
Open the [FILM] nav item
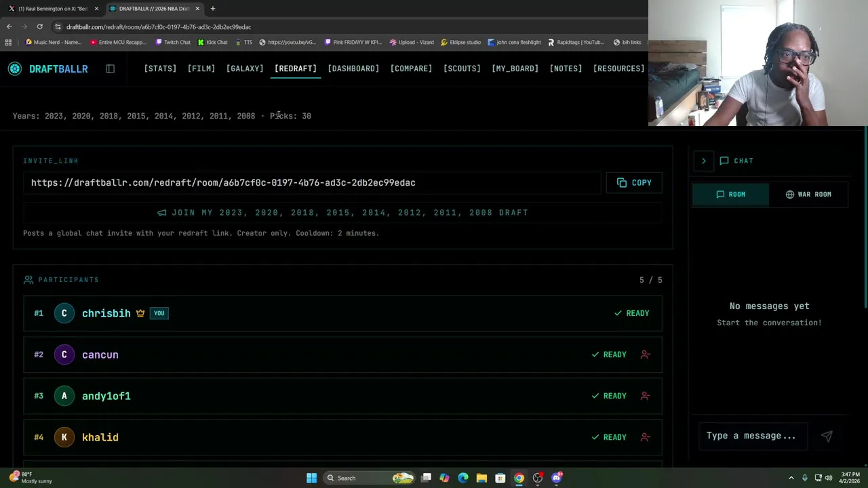pyautogui.click(x=201, y=68)
